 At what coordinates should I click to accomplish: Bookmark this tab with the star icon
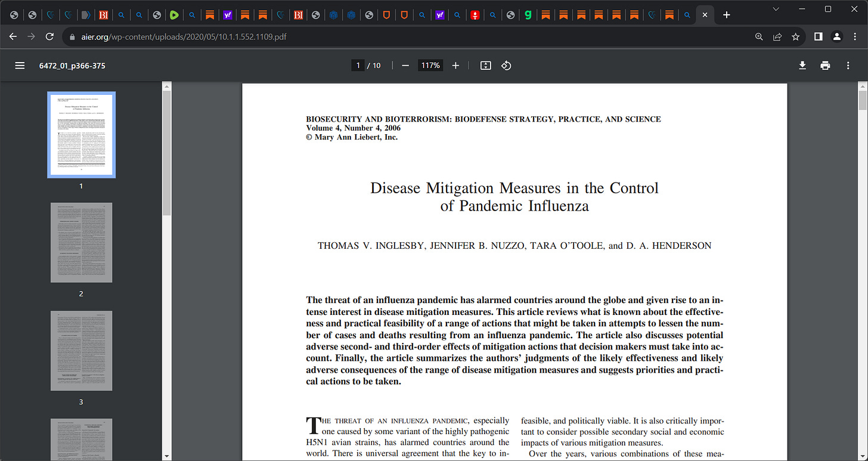[x=795, y=36]
